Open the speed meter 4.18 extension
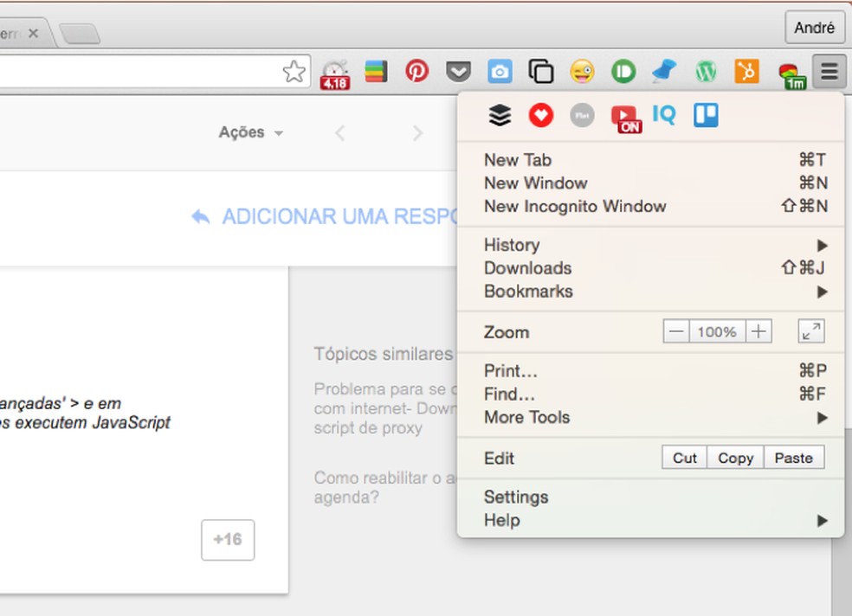The width and height of the screenshot is (852, 616). 335,74
